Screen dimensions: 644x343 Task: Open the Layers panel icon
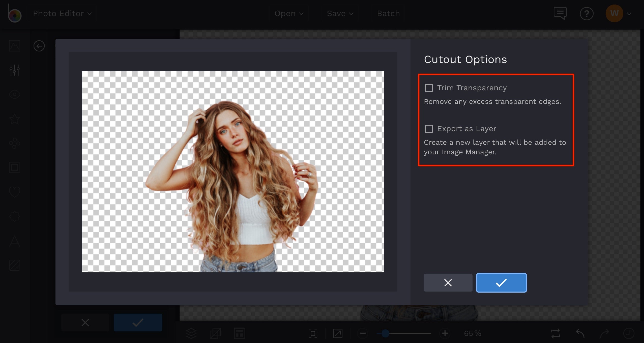tap(191, 333)
